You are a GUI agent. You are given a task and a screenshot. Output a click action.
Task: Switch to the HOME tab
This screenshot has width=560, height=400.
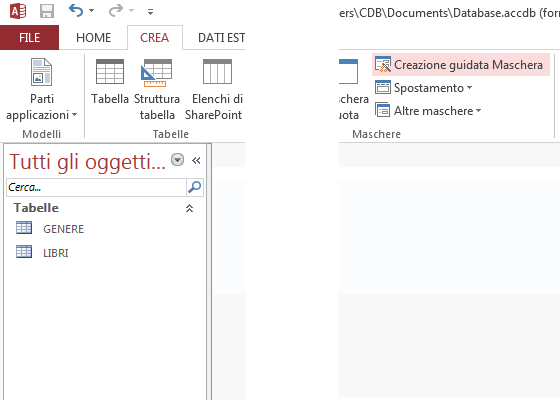point(94,38)
